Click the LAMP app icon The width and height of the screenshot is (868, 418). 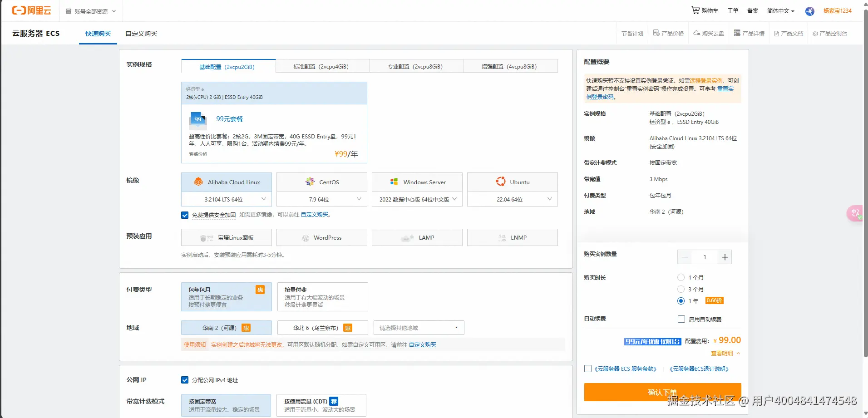pos(407,238)
